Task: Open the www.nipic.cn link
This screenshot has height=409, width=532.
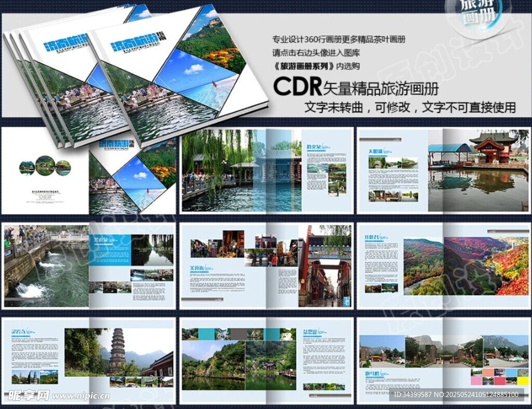Action: pyautogui.click(x=81, y=396)
